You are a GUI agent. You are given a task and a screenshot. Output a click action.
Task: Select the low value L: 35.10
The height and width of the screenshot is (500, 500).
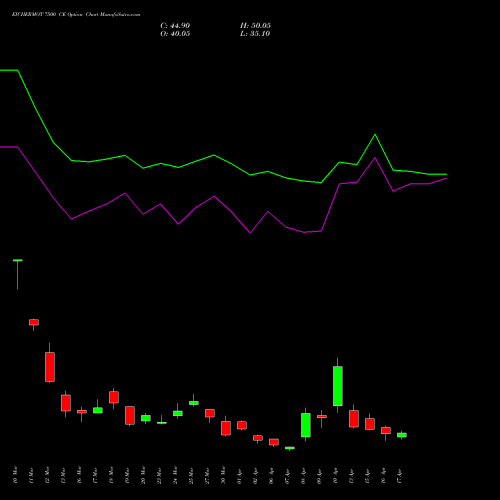click(x=255, y=34)
